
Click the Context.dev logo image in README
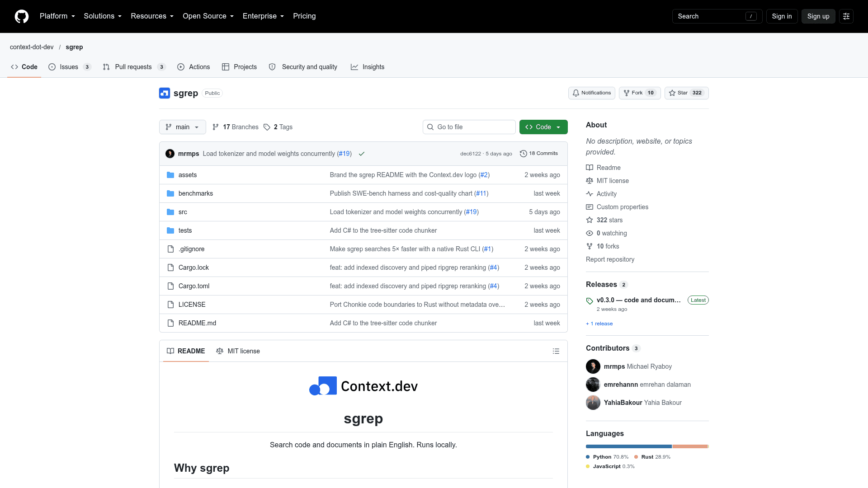363,386
